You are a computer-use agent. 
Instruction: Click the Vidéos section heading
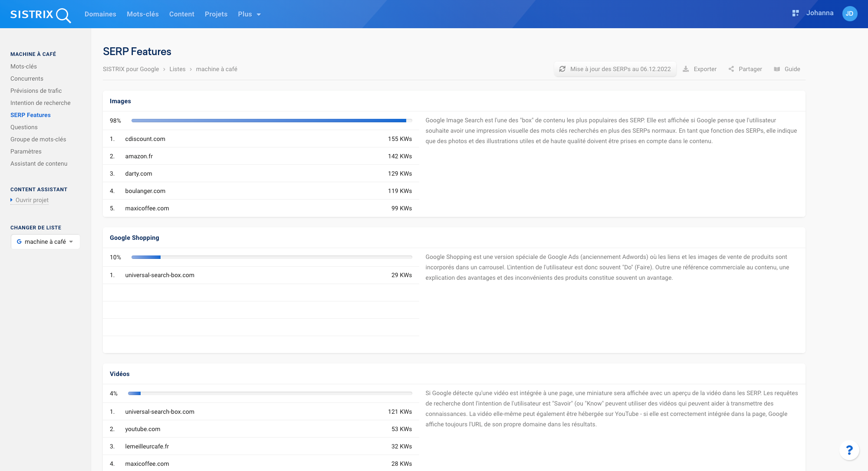pos(120,374)
